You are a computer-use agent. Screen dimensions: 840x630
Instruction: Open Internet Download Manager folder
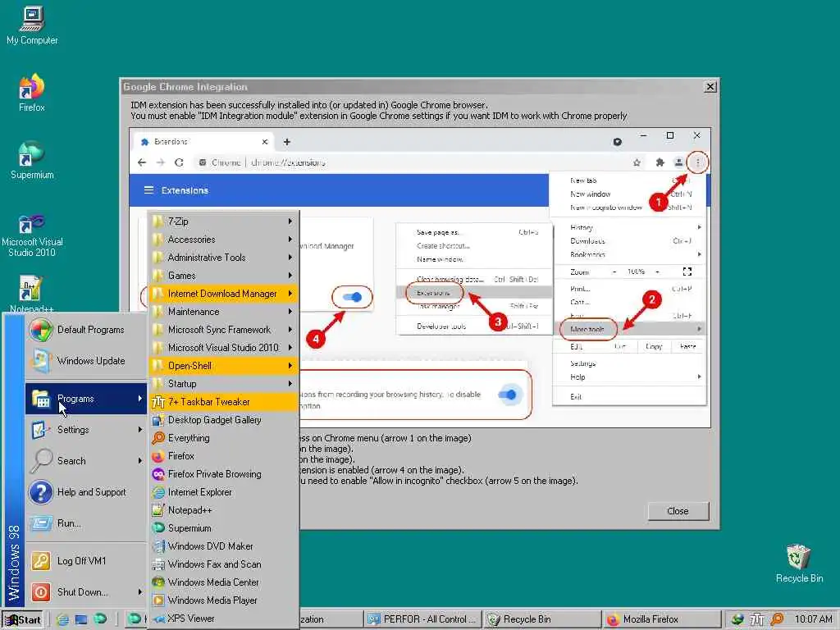[x=223, y=294]
